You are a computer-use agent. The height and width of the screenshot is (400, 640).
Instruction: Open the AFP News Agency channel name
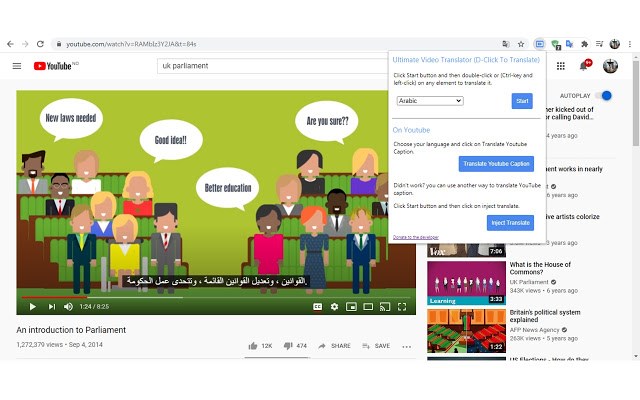(534, 330)
